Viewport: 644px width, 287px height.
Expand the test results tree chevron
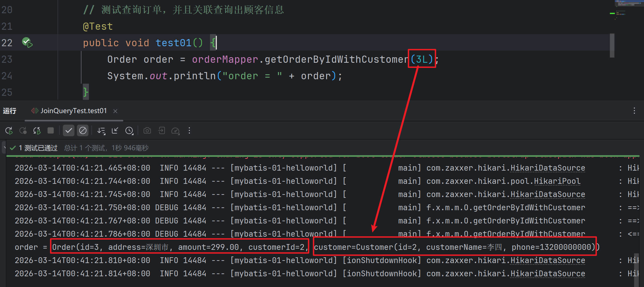coord(4,148)
